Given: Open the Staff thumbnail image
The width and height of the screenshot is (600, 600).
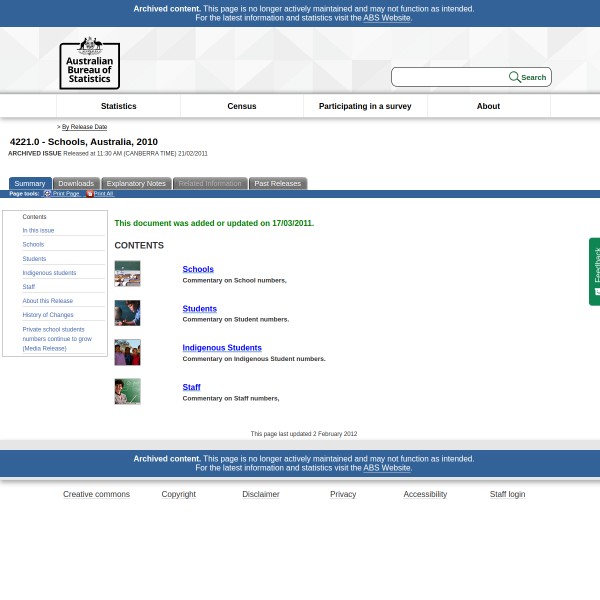Looking at the screenshot, I should 127,391.
